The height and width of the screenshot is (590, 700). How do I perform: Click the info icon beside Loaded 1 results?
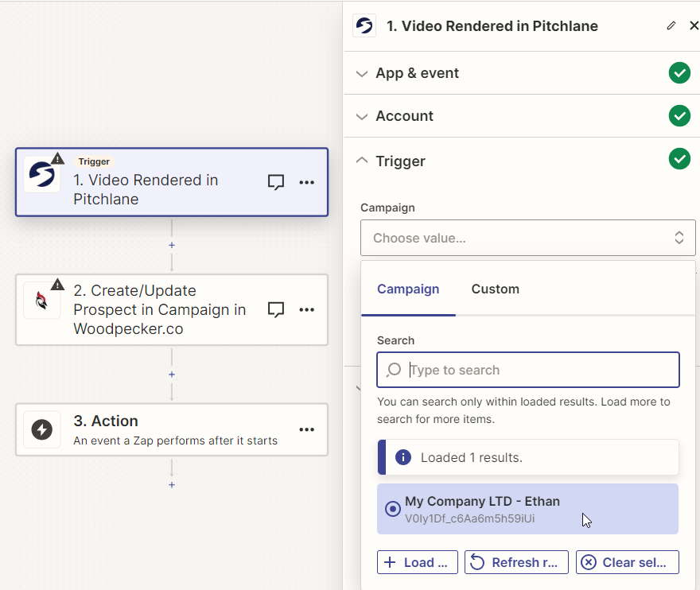pyautogui.click(x=403, y=457)
